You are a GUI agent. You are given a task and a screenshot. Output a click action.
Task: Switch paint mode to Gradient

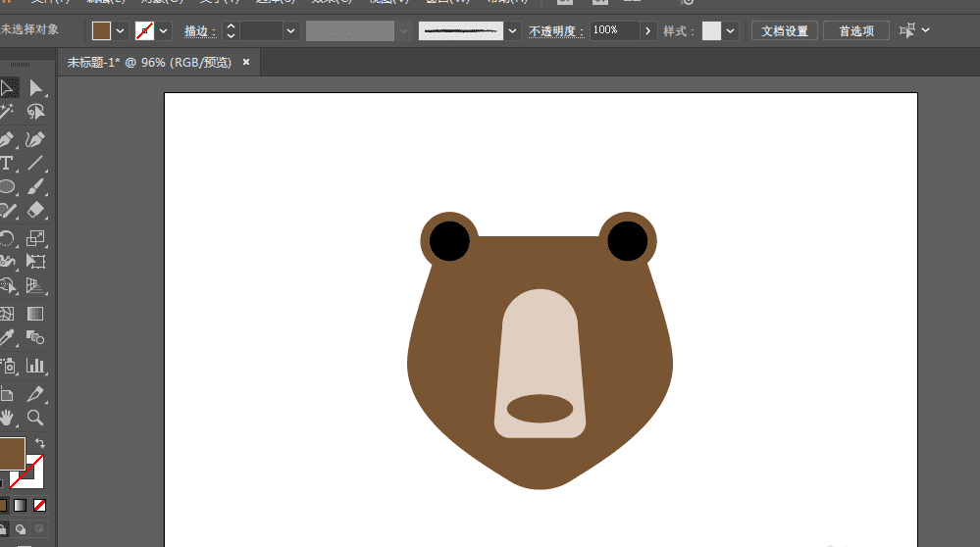(21, 506)
